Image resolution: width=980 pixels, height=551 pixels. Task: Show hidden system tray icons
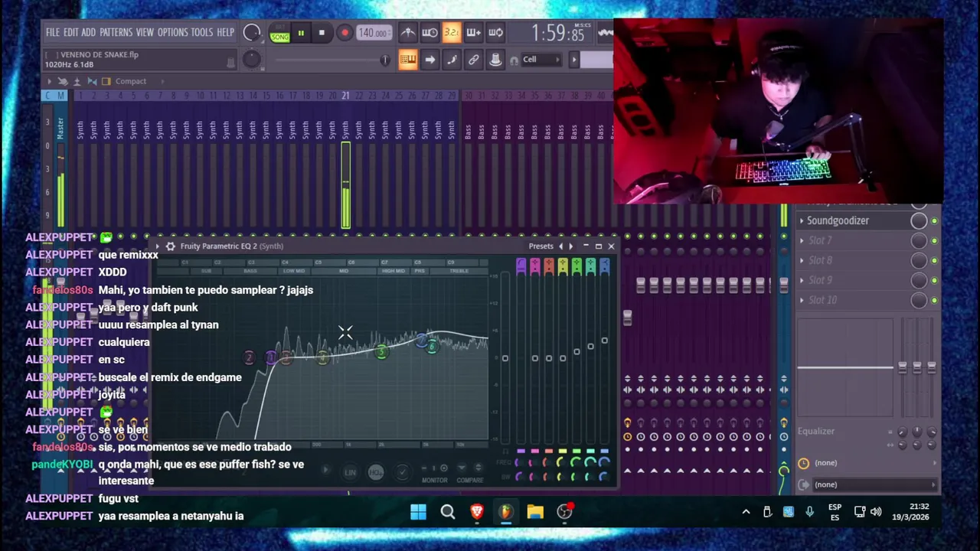pos(746,512)
